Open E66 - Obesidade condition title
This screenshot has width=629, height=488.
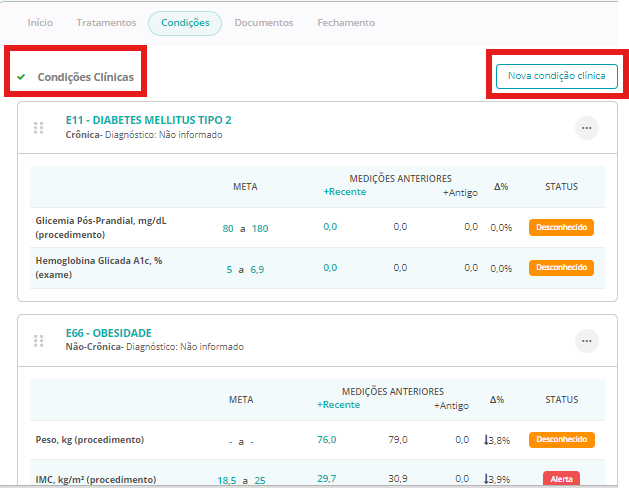(108, 333)
